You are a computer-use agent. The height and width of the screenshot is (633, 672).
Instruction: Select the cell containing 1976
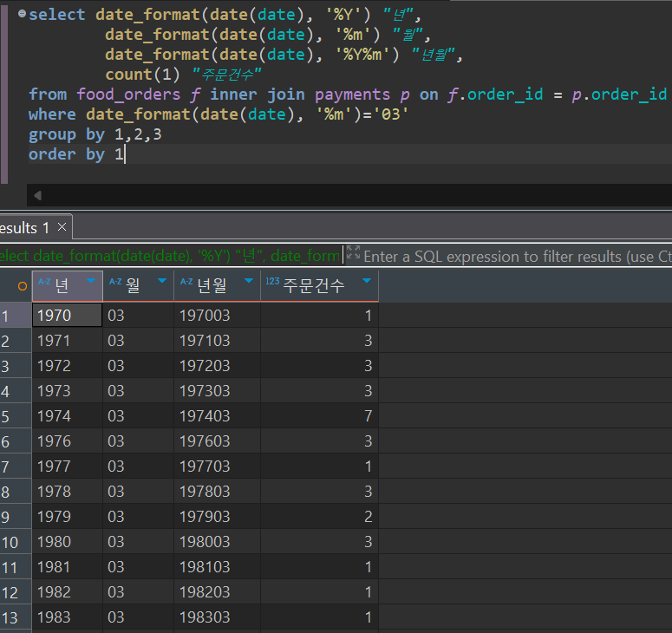tap(68, 441)
